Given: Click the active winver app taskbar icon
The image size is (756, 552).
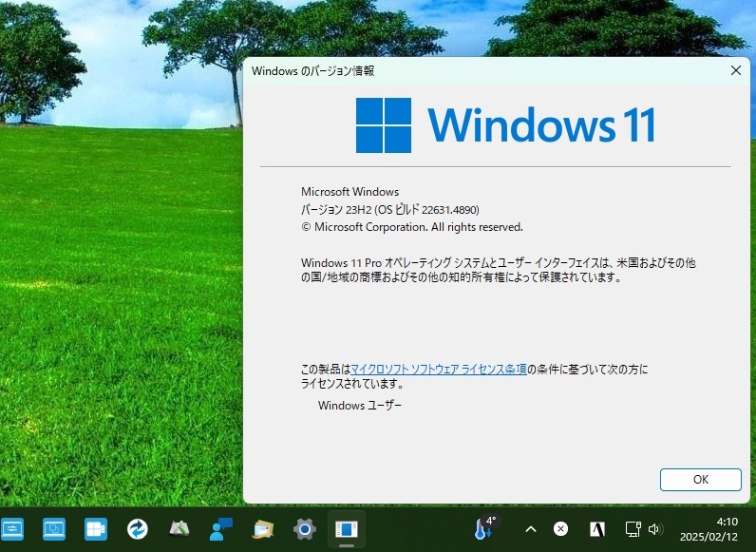Looking at the screenshot, I should tap(346, 529).
